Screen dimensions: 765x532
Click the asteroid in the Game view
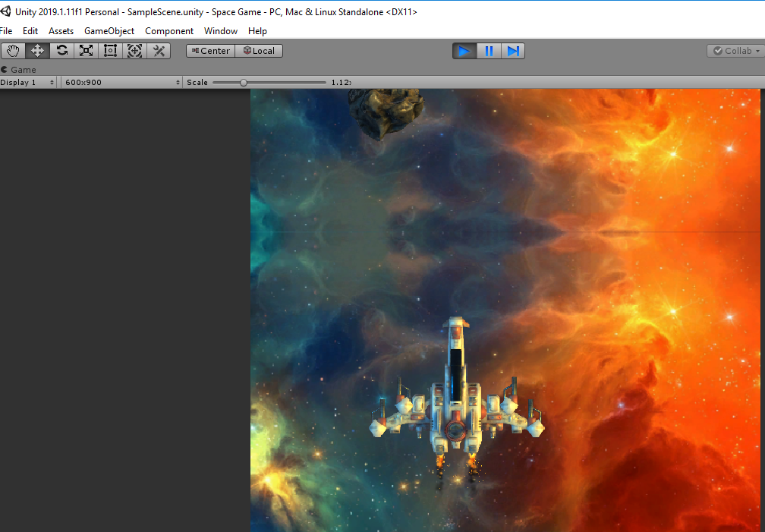pos(386,113)
